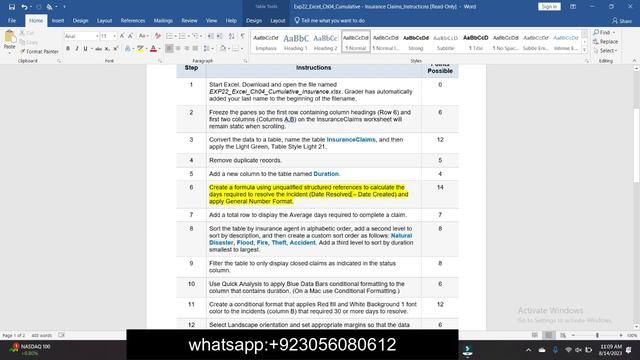This screenshot has width=640, height=360.
Task: Toggle Underline formatting
Action: (85, 49)
